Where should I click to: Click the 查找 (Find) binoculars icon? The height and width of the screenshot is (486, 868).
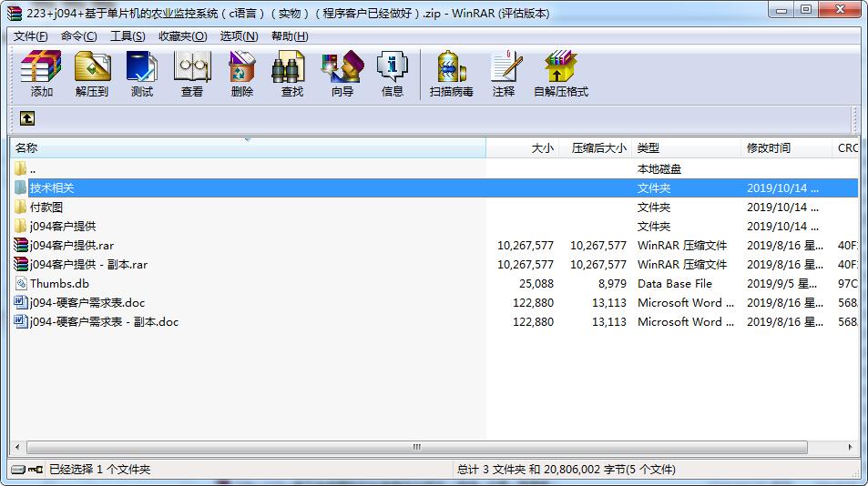point(288,67)
